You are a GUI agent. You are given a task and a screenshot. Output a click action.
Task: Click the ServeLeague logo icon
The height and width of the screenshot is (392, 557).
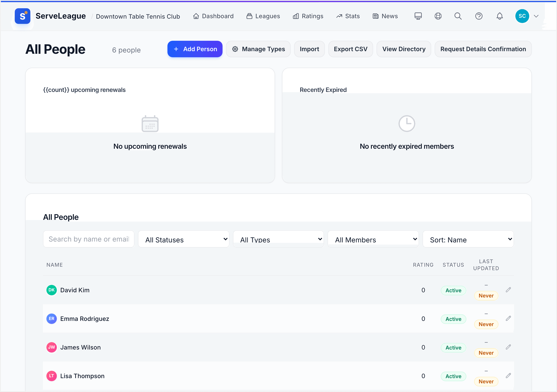[x=22, y=16]
